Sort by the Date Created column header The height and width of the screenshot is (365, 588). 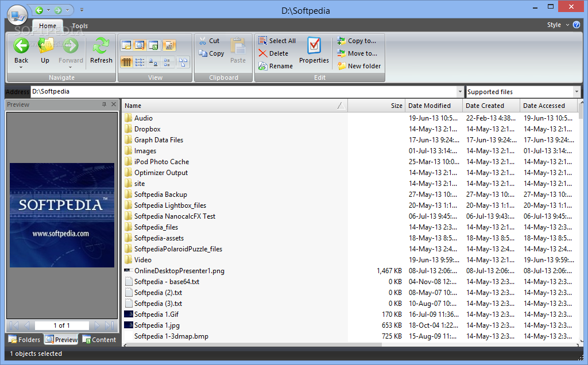point(492,106)
